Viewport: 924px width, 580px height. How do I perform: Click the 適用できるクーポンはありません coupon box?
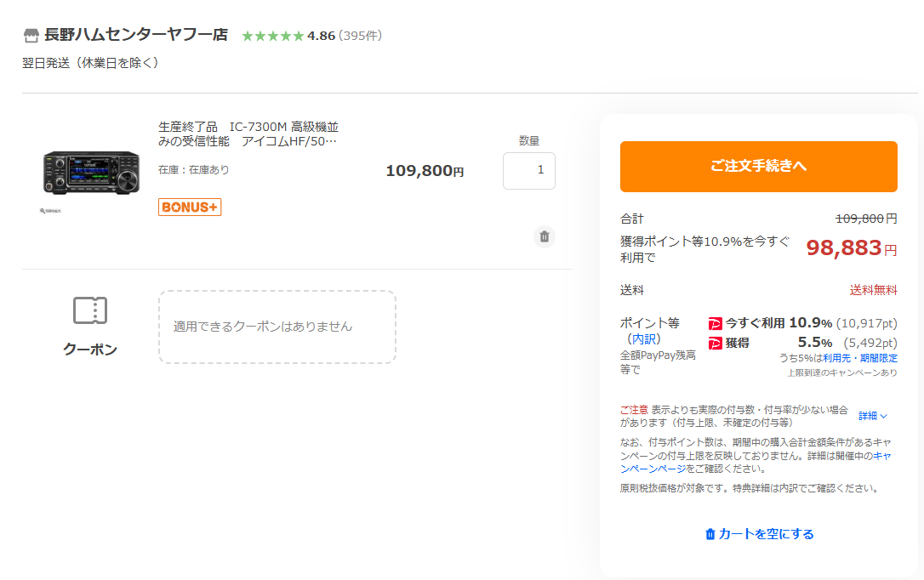pyautogui.click(x=277, y=327)
